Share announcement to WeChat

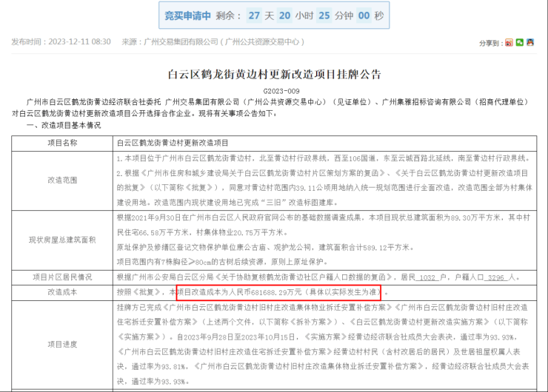520,43
